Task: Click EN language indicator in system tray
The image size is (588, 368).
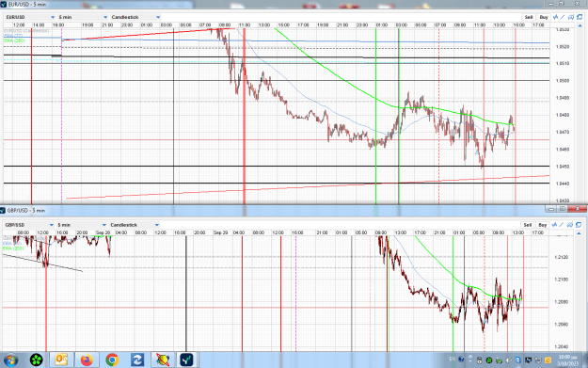Action: (x=453, y=360)
